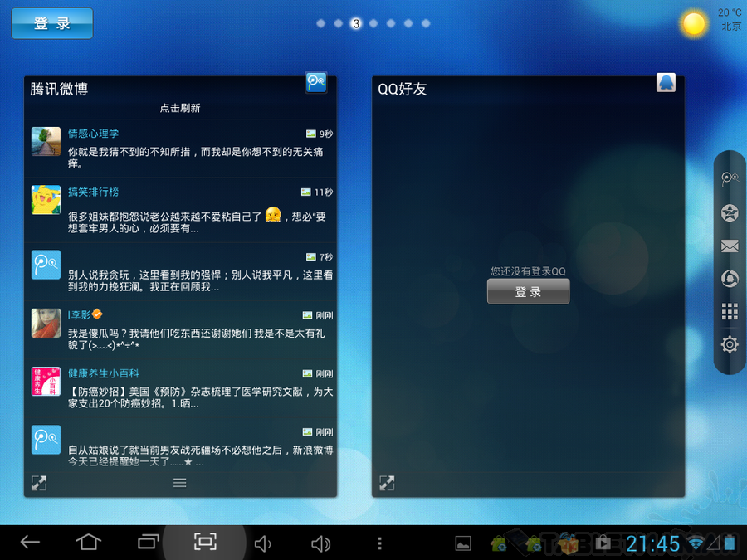Open the 情感心理学 username link
This screenshot has height=560, width=747.
(93, 134)
